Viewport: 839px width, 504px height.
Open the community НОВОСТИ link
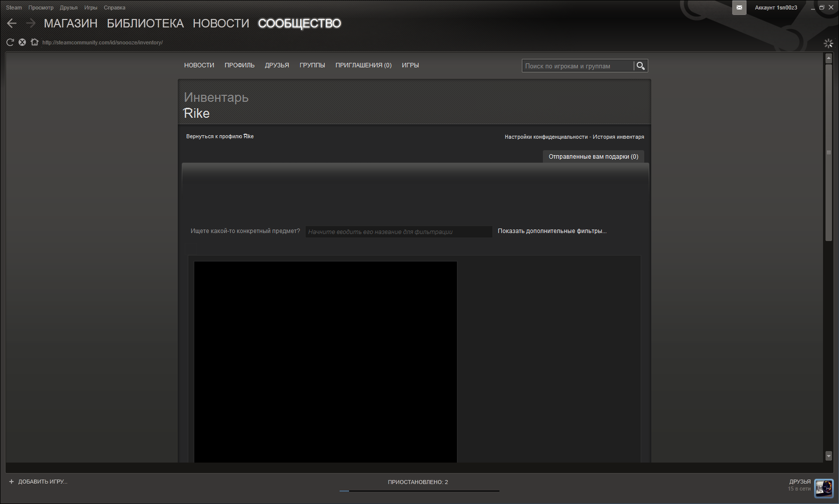(x=199, y=65)
